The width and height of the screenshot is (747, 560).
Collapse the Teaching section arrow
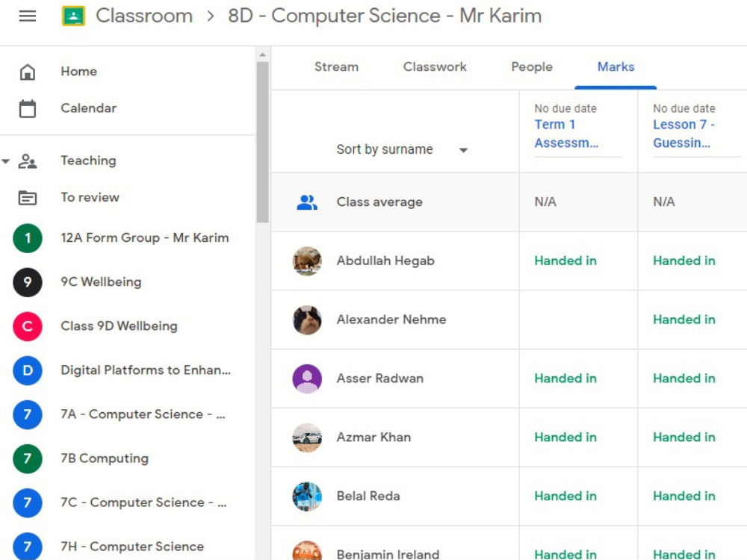6,161
